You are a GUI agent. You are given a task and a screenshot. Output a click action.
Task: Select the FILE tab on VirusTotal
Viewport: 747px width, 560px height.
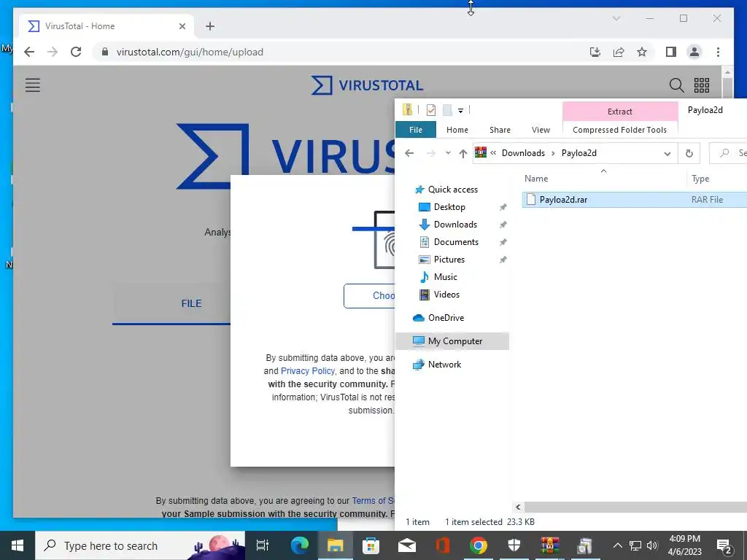point(191,303)
